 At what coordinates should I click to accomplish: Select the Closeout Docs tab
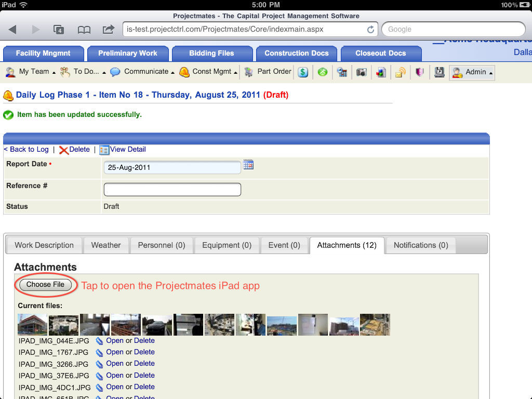tap(381, 54)
